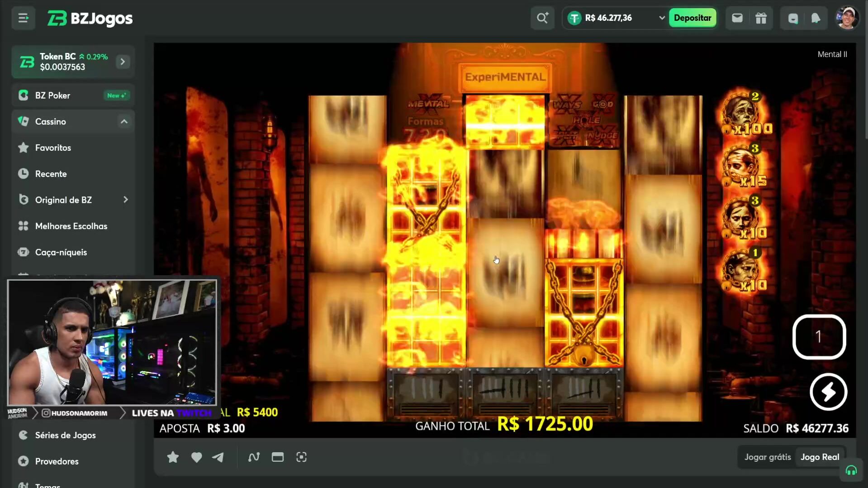Screen dimensions: 868x488
Task: Open Melhores Escolhas in the sidebar
Action: click(73, 226)
